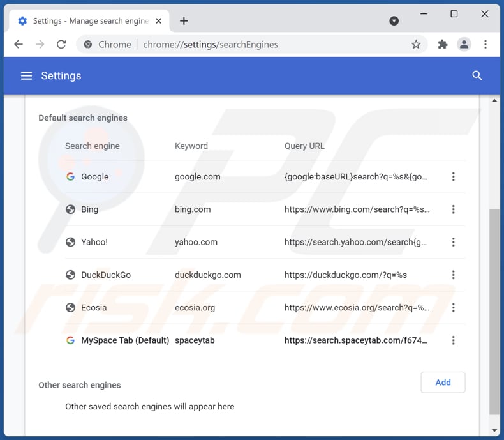Click the bing.com keyword
The width and height of the screenshot is (504, 440).
pos(193,209)
